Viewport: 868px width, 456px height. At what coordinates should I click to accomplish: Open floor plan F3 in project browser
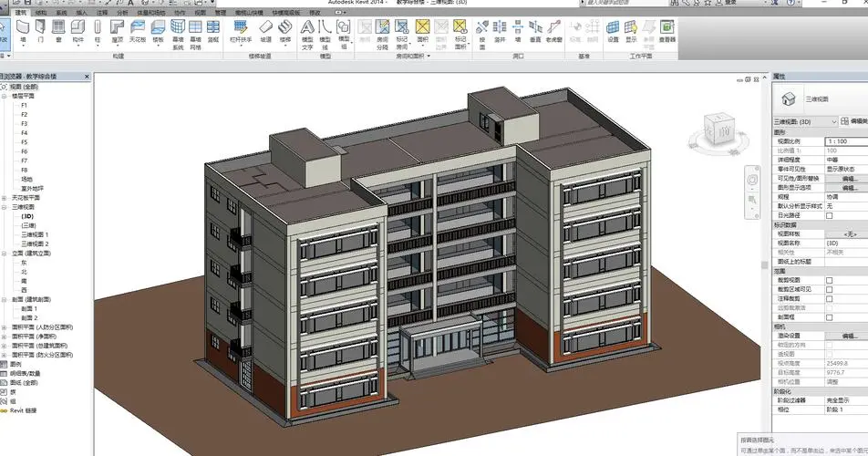tap(25, 123)
